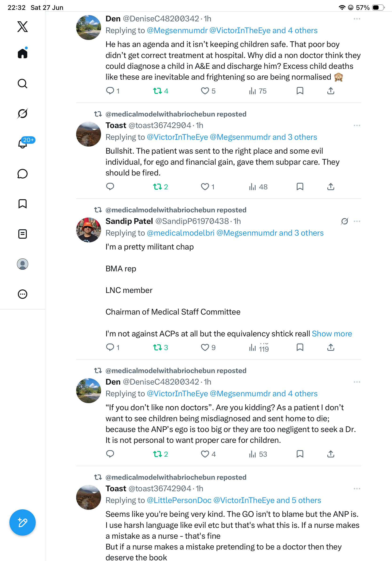Open Profile avatar in sidebar

[23, 264]
